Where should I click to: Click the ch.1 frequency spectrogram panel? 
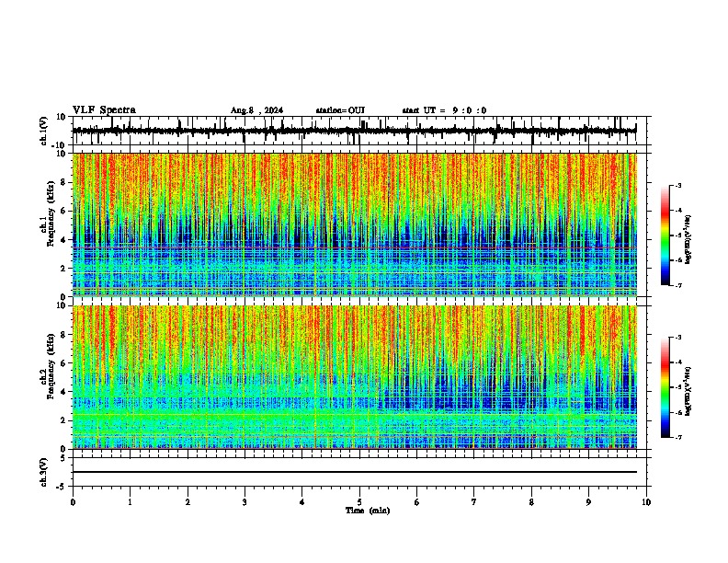tap(355, 224)
